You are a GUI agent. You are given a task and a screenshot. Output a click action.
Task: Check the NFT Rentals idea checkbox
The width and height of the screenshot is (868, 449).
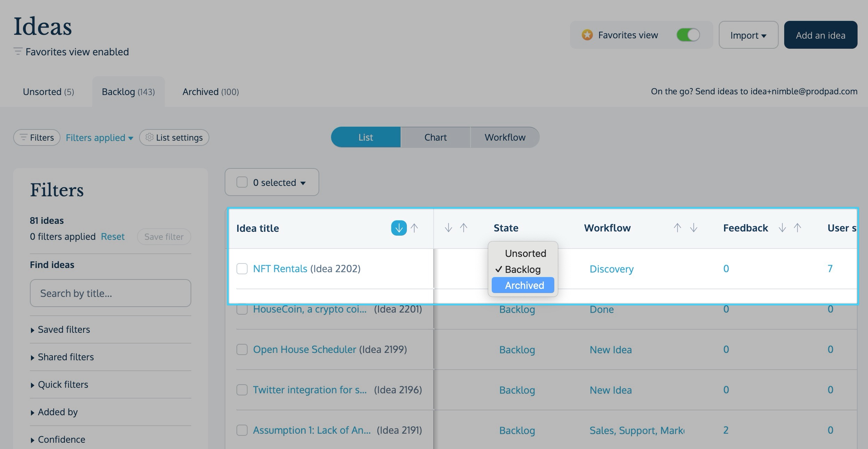click(x=242, y=269)
